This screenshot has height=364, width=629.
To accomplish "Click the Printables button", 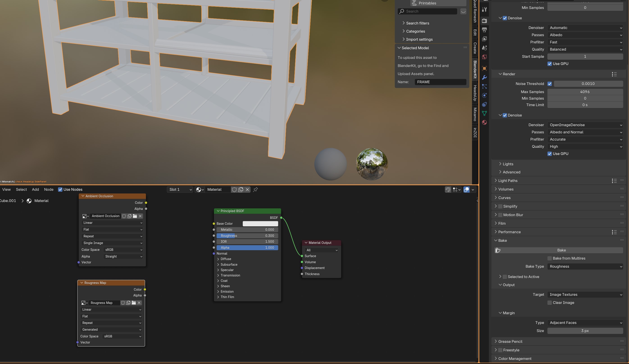I will [x=438, y=3].
